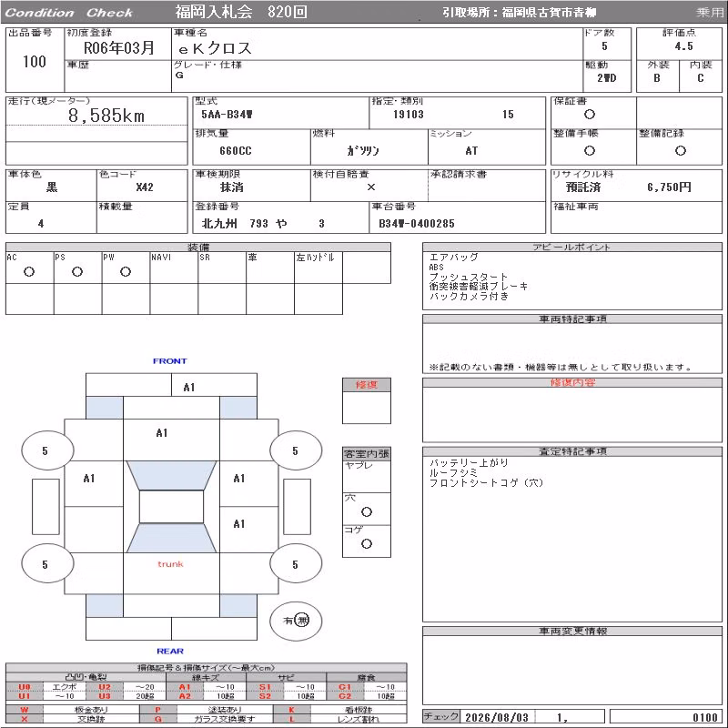The height and width of the screenshot is (728, 728).
Task: Click the '左ハンドル' equipment cell
Action: (318, 268)
